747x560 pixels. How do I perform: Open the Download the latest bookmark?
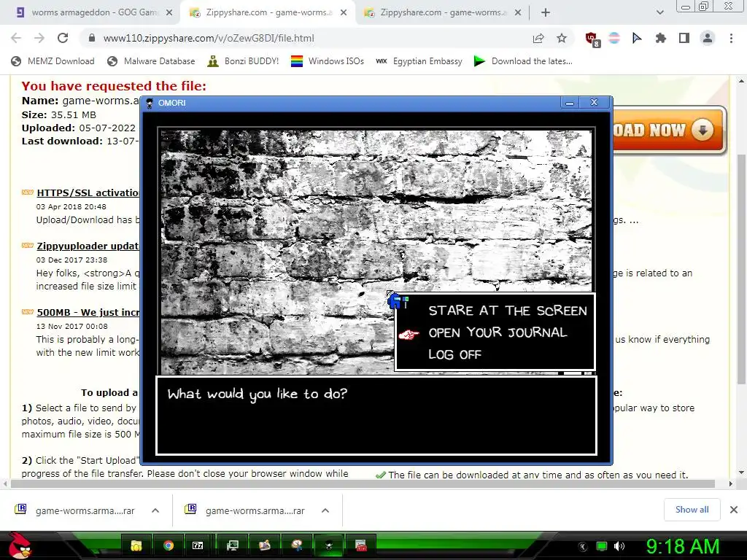(523, 61)
